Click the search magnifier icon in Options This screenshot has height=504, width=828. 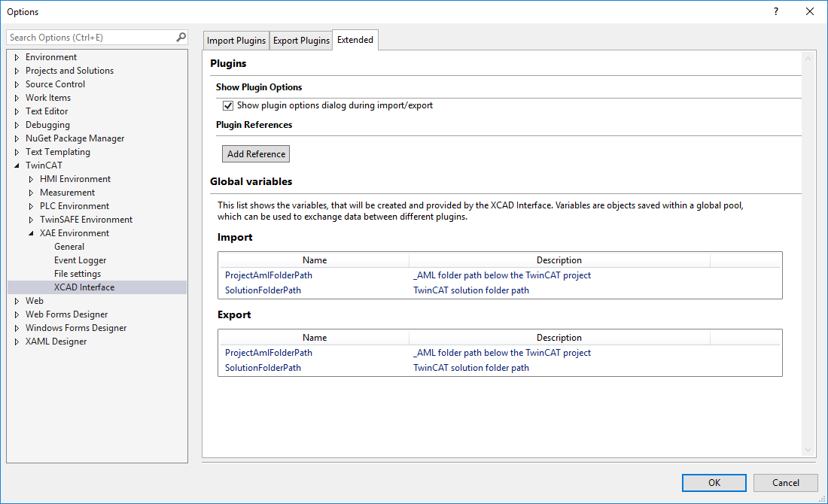pyautogui.click(x=181, y=37)
